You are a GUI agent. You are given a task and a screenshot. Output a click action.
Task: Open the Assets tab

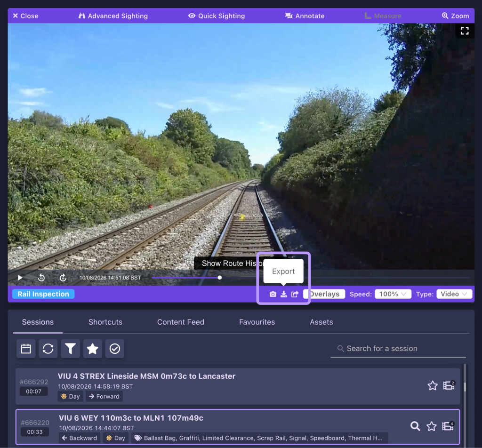pyautogui.click(x=321, y=322)
